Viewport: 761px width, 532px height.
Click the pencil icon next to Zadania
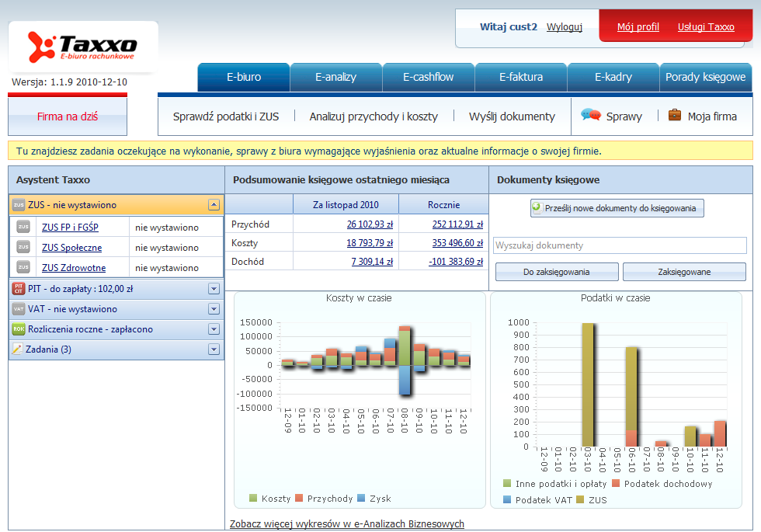[x=17, y=349]
